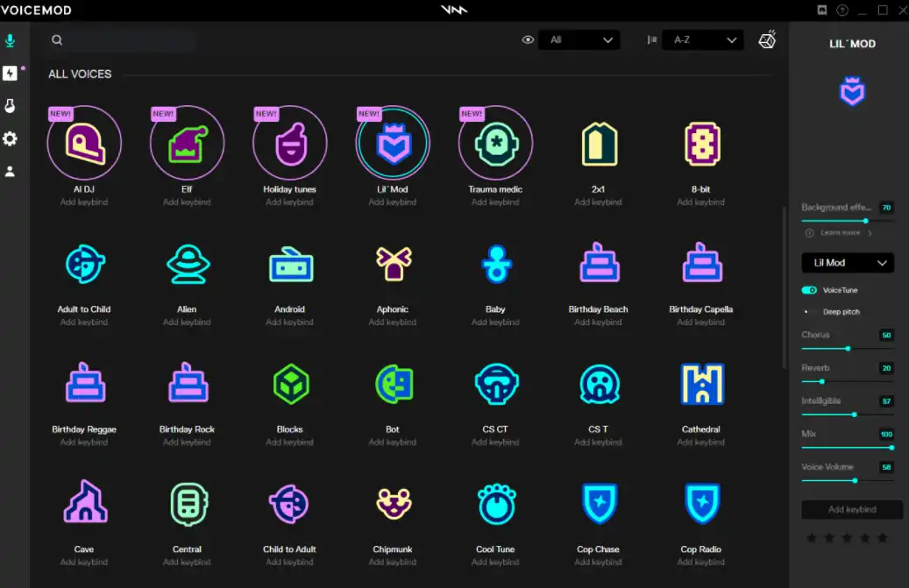Click the Lil'Mod avatar in side panel
Viewport: 909px width, 588px height.
852,91
